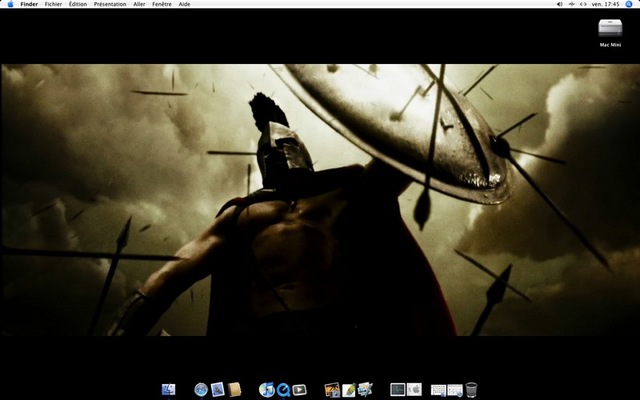The width and height of the screenshot is (640, 400).
Task: Open Finder from the Dock
Action: click(x=169, y=389)
